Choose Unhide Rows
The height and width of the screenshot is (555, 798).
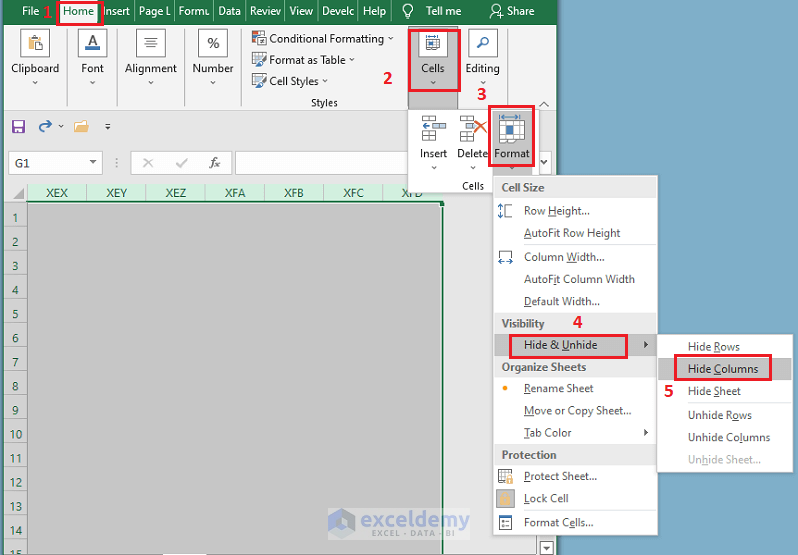[725, 415]
